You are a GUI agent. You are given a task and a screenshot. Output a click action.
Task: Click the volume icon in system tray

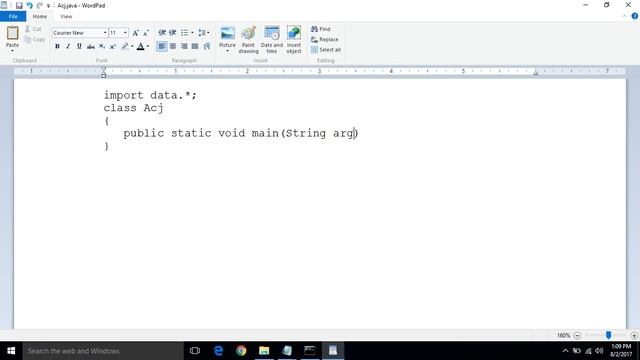[x=599, y=351]
